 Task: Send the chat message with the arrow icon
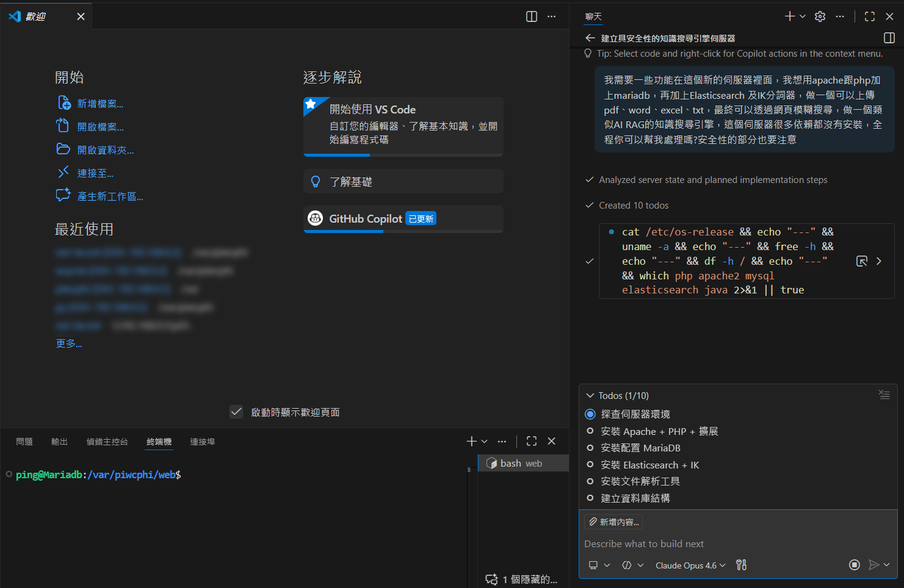tap(874, 565)
